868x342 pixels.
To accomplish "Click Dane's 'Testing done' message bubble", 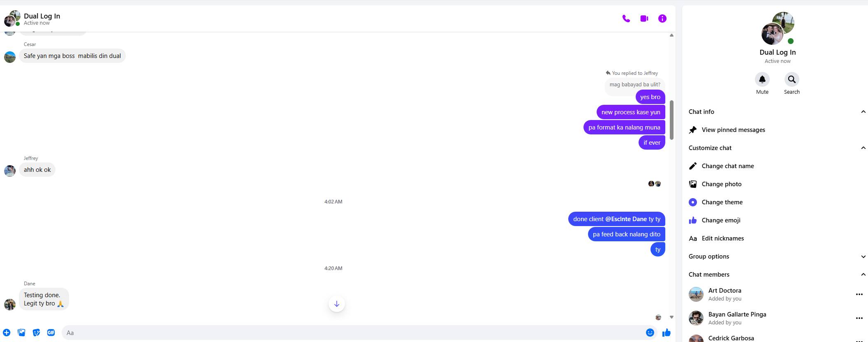I will 44,299.
